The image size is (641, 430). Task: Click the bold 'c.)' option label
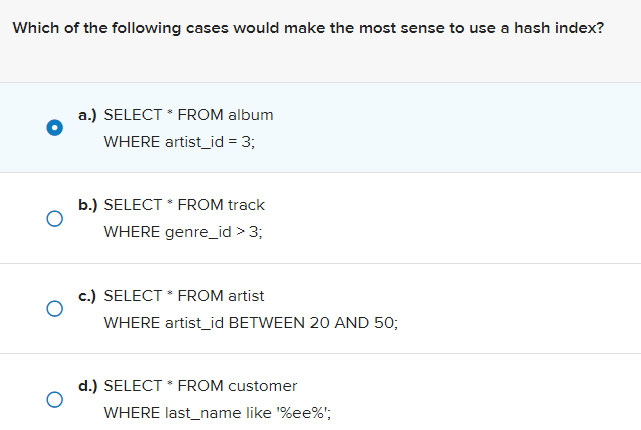click(x=87, y=296)
